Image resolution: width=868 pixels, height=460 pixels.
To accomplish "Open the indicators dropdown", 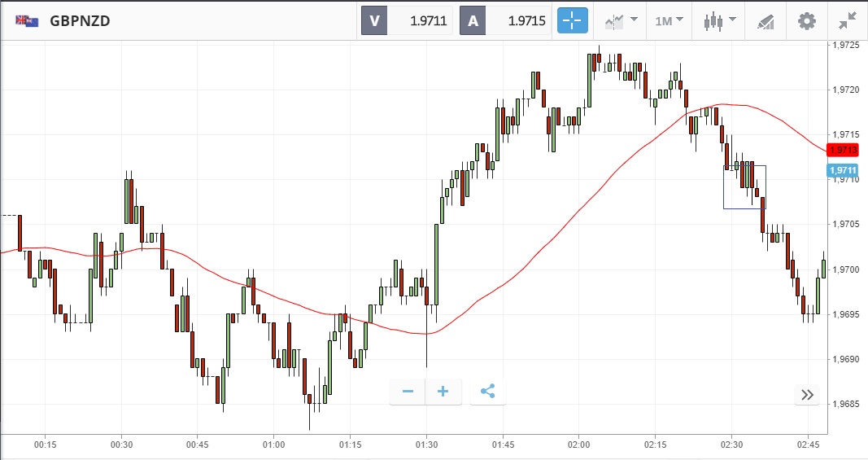I will tap(620, 20).
